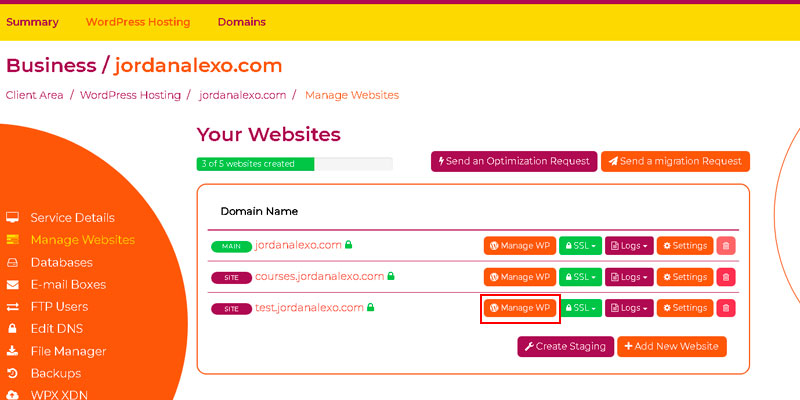800x400 pixels.
Task: Click Create Staging button
Action: [565, 346]
